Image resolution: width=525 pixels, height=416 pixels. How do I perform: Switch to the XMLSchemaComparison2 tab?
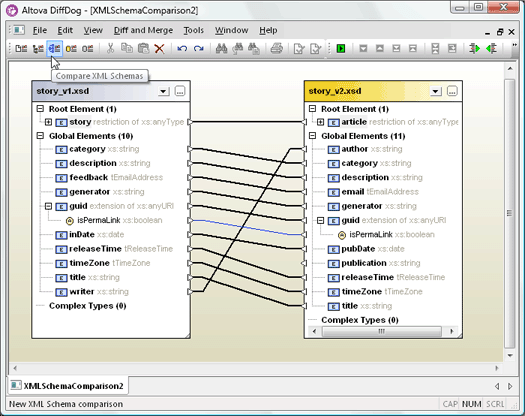click(68, 386)
